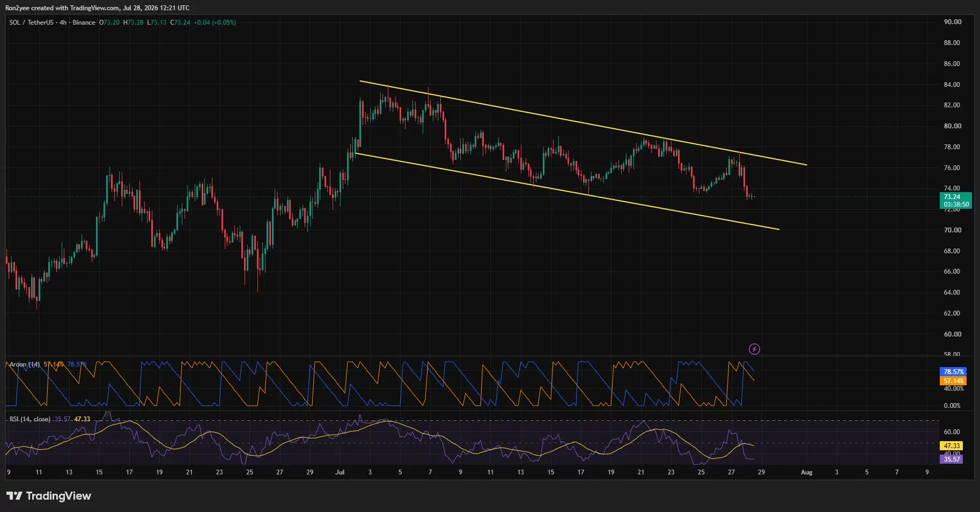Click the change value +0.04 (+0.05%)

click(x=215, y=23)
